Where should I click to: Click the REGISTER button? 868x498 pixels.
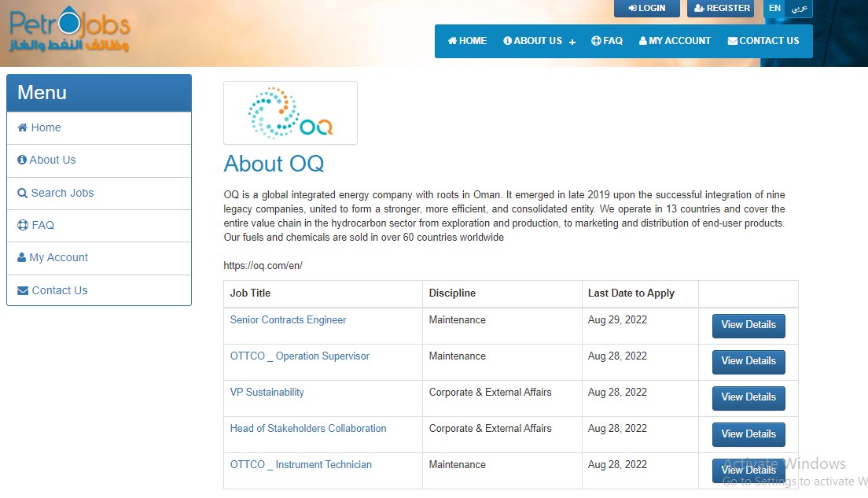[x=721, y=9]
